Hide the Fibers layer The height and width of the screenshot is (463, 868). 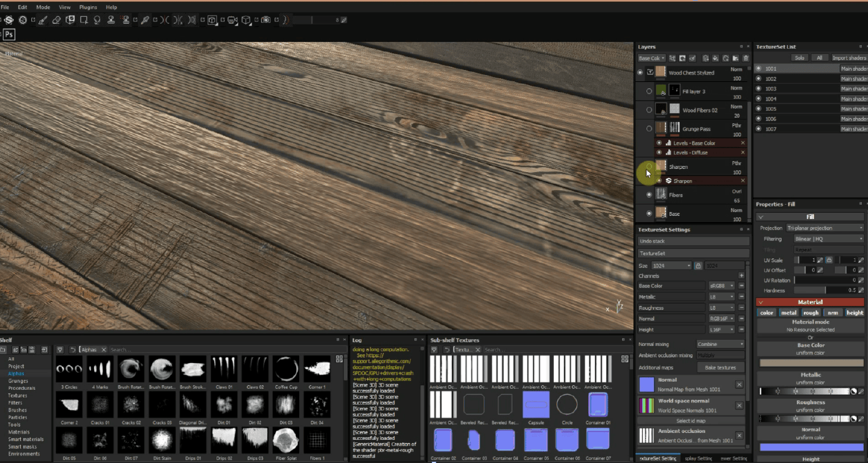point(649,195)
